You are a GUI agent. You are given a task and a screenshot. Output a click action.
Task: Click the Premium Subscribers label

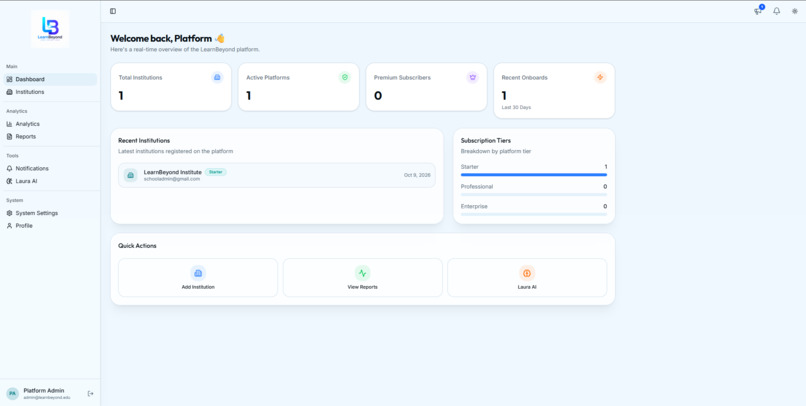[402, 78]
